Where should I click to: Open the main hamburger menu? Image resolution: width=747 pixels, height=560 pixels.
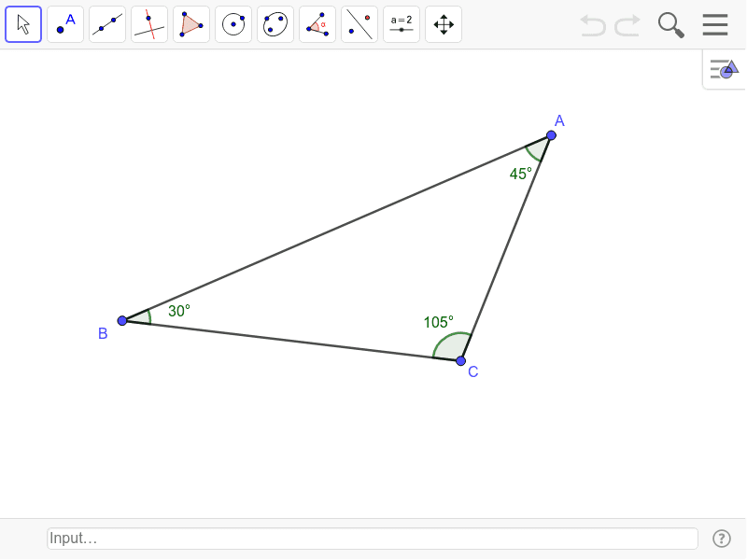tap(715, 25)
